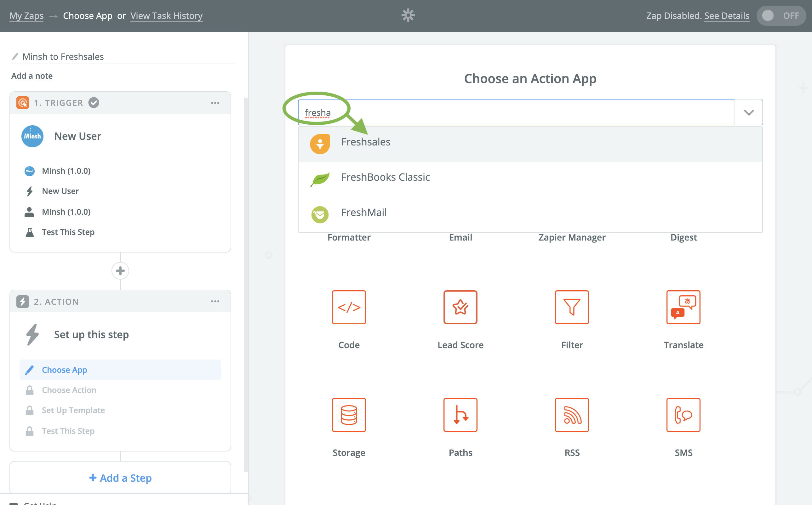Click the left sidebar vertical scrollbar
The width and height of the screenshot is (812, 505).
coord(246,285)
